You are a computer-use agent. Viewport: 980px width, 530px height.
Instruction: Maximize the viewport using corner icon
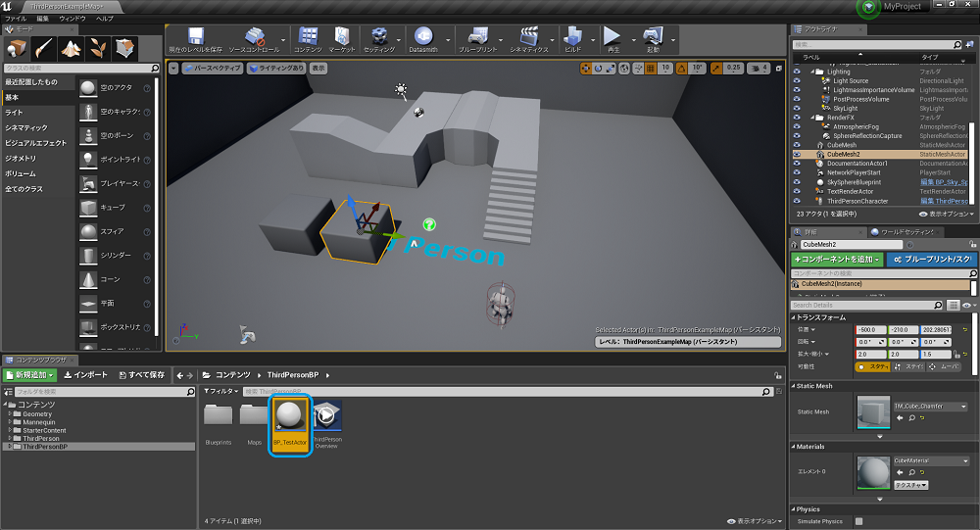coord(779,69)
